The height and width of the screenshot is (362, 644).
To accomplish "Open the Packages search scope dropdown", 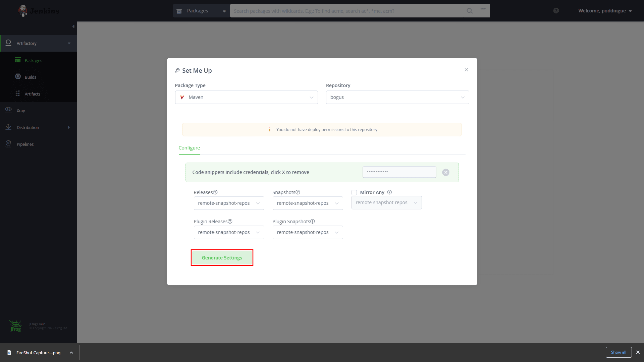I will 202,11.
